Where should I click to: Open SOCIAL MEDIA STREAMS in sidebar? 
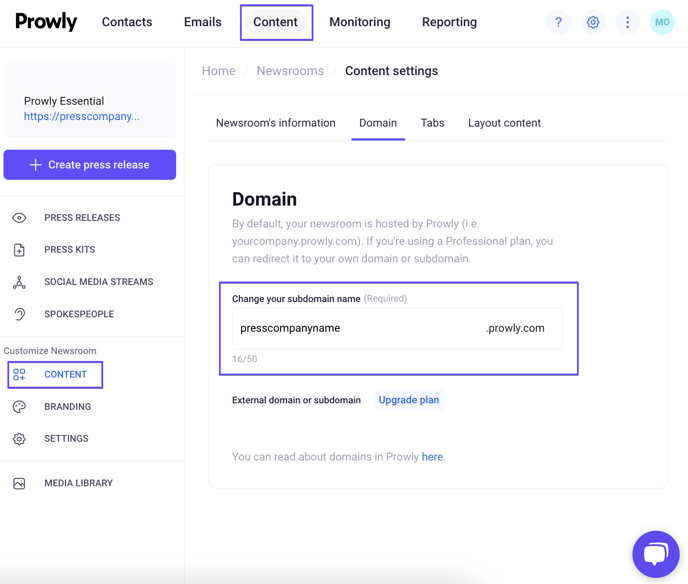[x=99, y=282]
